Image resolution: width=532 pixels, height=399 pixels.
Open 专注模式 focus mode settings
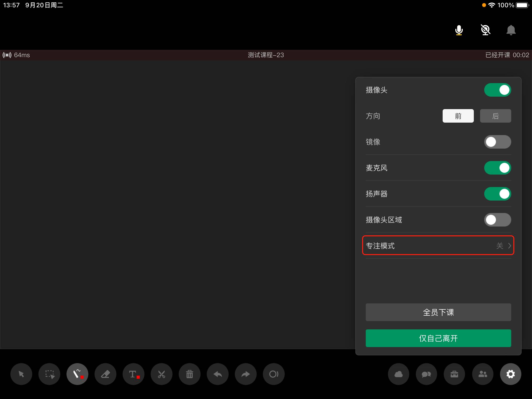coord(438,245)
